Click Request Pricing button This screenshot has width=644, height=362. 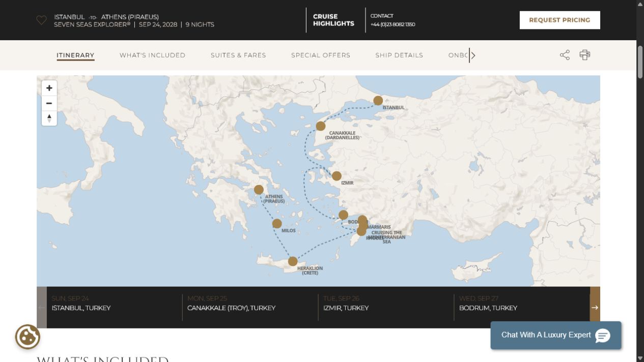[x=559, y=20]
